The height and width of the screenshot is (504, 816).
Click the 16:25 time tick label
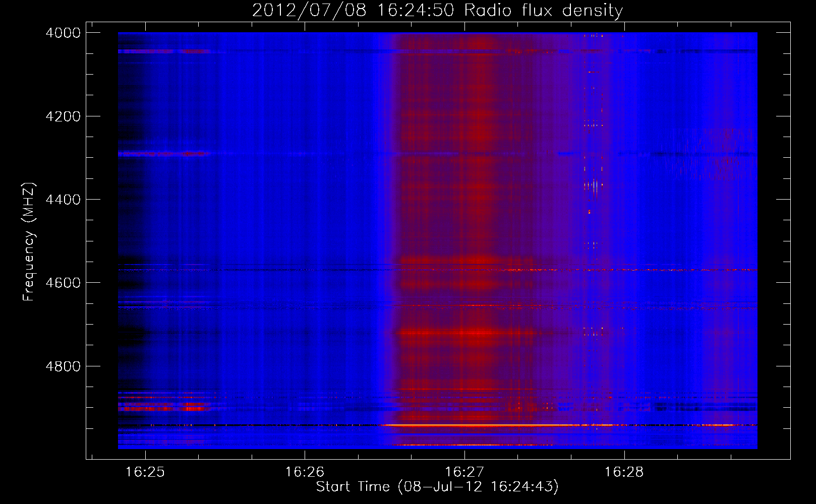click(145, 472)
